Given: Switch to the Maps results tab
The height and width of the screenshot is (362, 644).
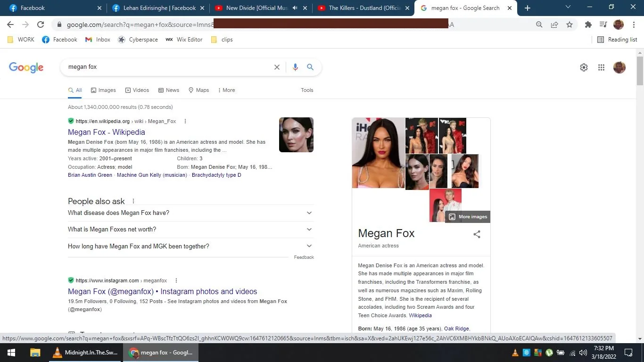Looking at the screenshot, I should click(198, 90).
